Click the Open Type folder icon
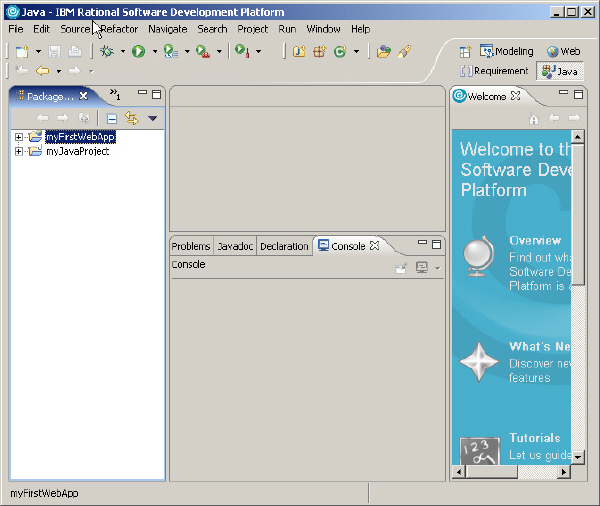600x506 pixels. click(x=383, y=51)
